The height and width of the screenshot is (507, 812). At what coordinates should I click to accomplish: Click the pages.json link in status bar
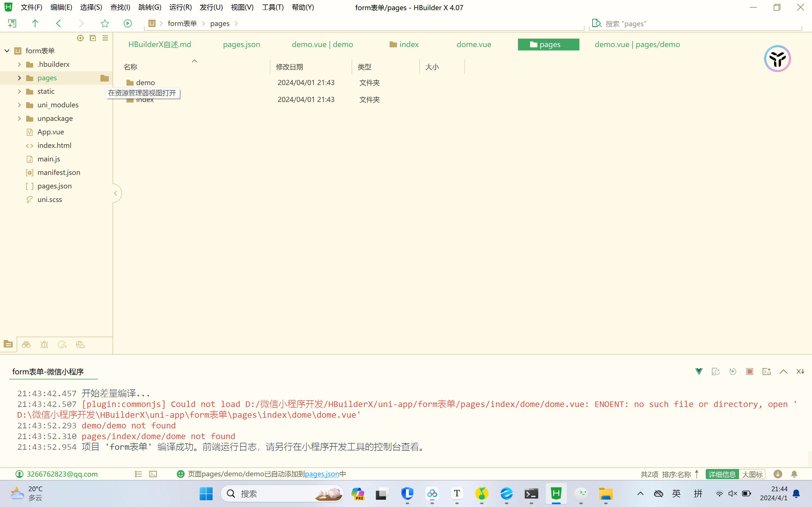322,474
